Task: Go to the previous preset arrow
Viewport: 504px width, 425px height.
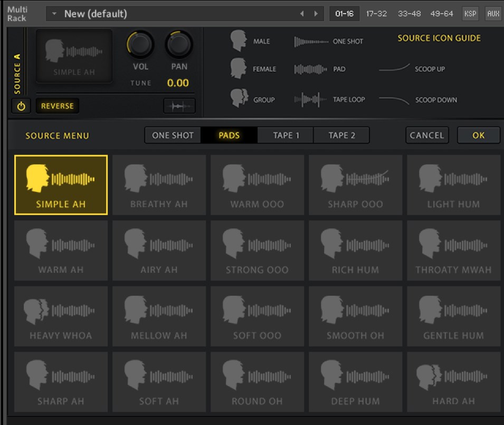Action: pos(302,14)
